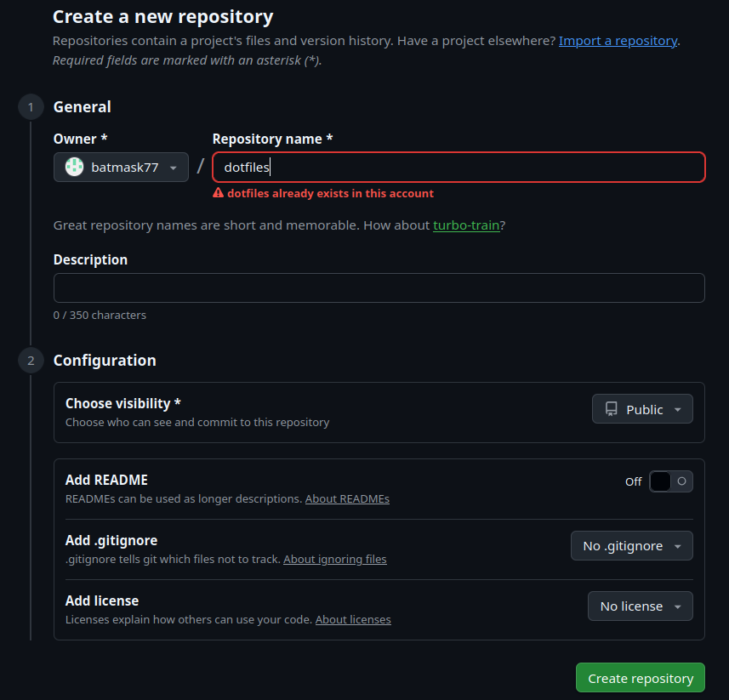729x700 pixels.
Task: Open the About licenses link
Action: coord(353,620)
